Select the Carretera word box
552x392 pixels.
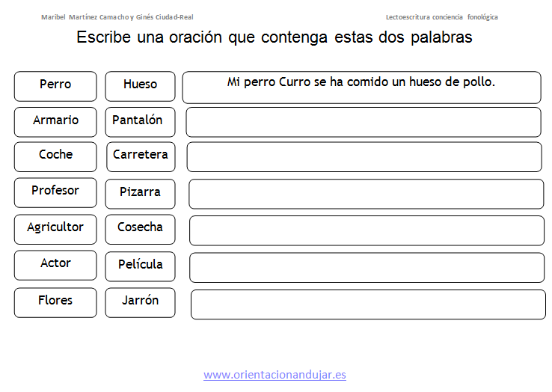[141, 157]
